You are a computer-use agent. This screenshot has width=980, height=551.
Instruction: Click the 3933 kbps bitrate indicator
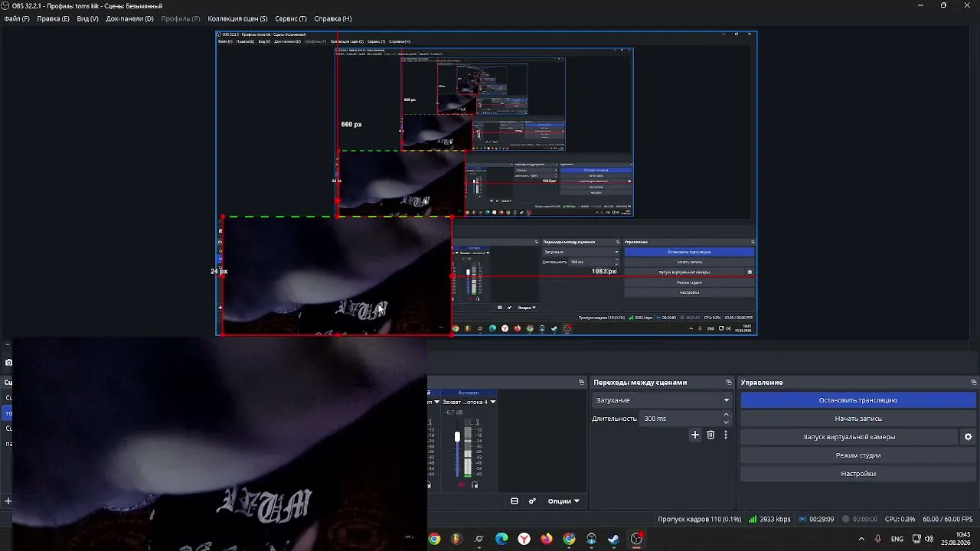770,519
